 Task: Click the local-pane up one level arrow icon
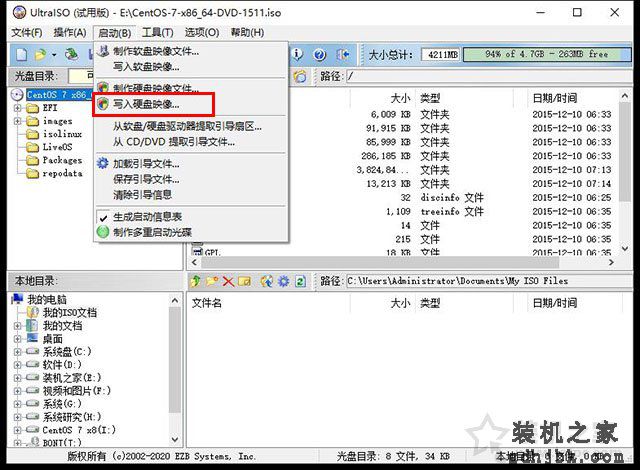pyautogui.click(x=195, y=281)
